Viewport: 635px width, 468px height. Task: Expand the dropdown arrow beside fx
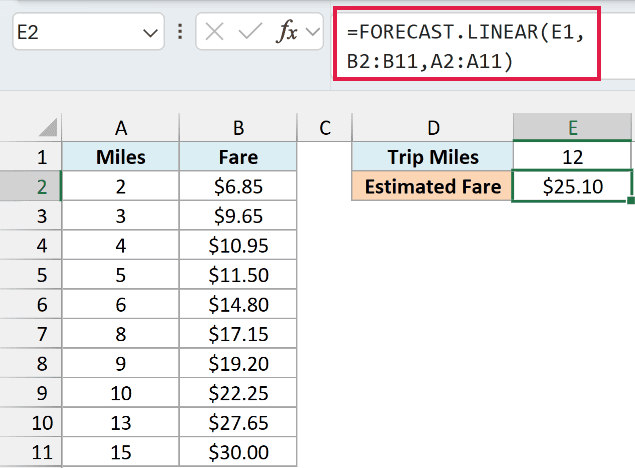(x=313, y=32)
